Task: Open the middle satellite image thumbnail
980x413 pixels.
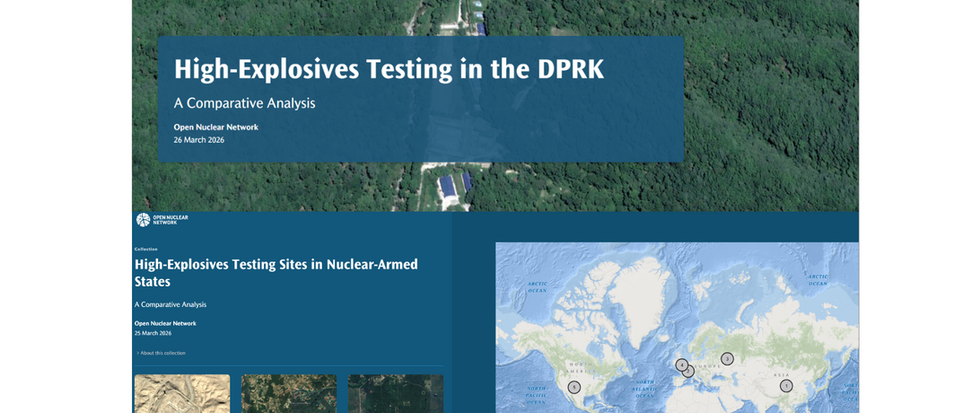Action: (x=289, y=394)
